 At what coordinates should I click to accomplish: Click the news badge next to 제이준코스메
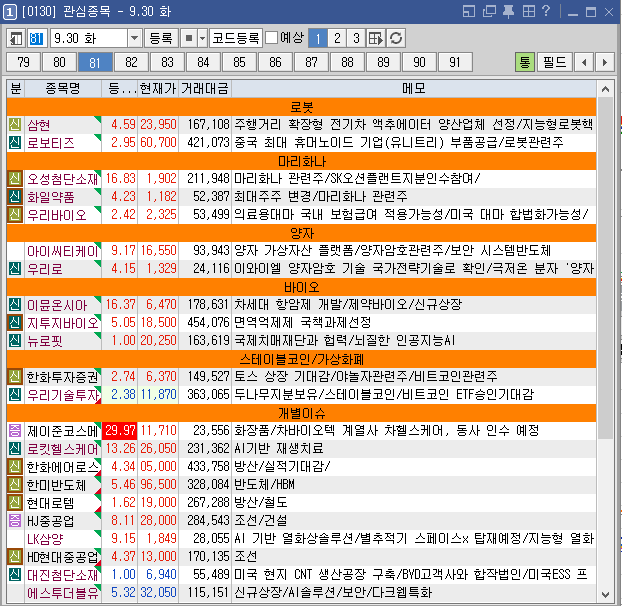click(x=15, y=430)
